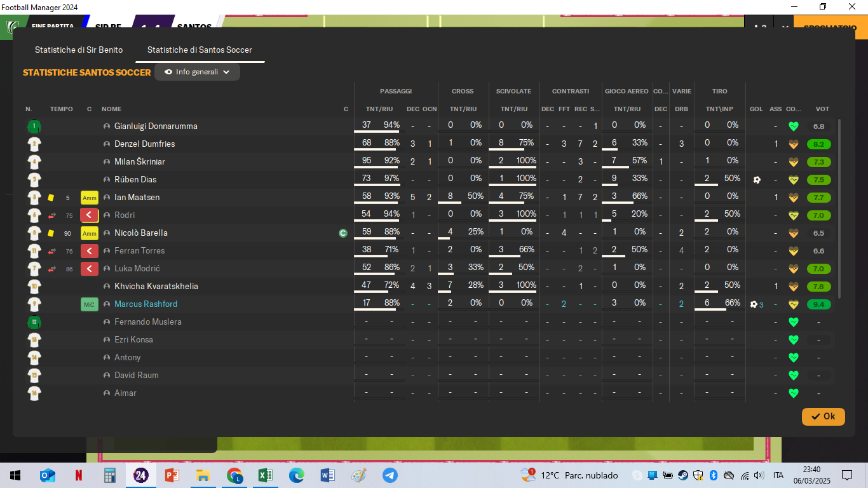Open PowerPoint from the taskbar
868x488 pixels.
point(172,475)
